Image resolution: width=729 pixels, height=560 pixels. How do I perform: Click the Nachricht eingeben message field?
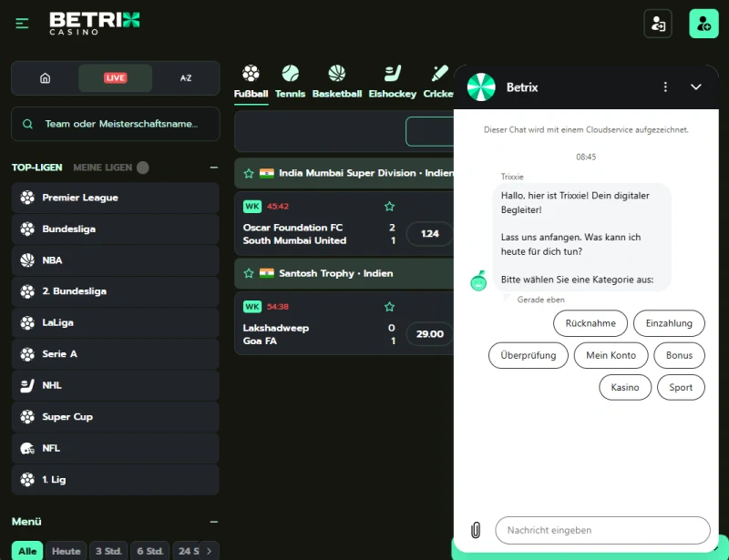click(601, 530)
